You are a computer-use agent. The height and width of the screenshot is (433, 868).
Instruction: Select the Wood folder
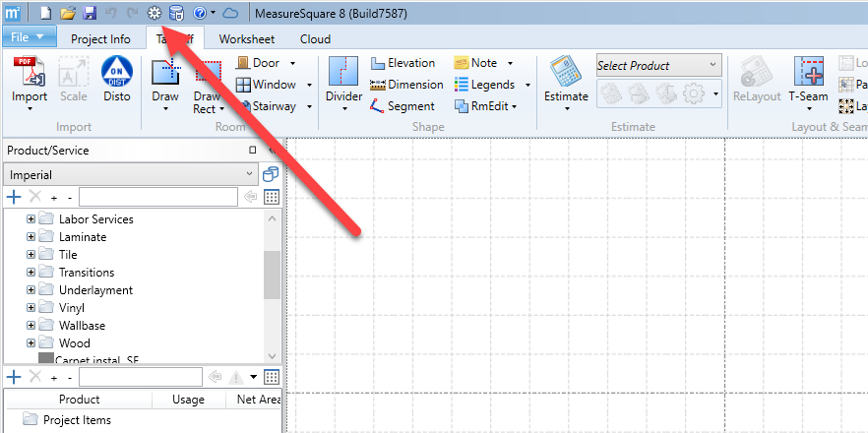(x=74, y=343)
